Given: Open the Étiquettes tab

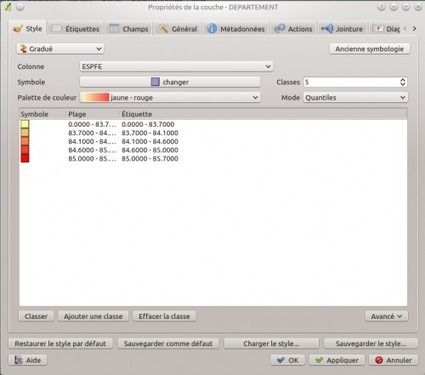Looking at the screenshot, I should pos(76,29).
